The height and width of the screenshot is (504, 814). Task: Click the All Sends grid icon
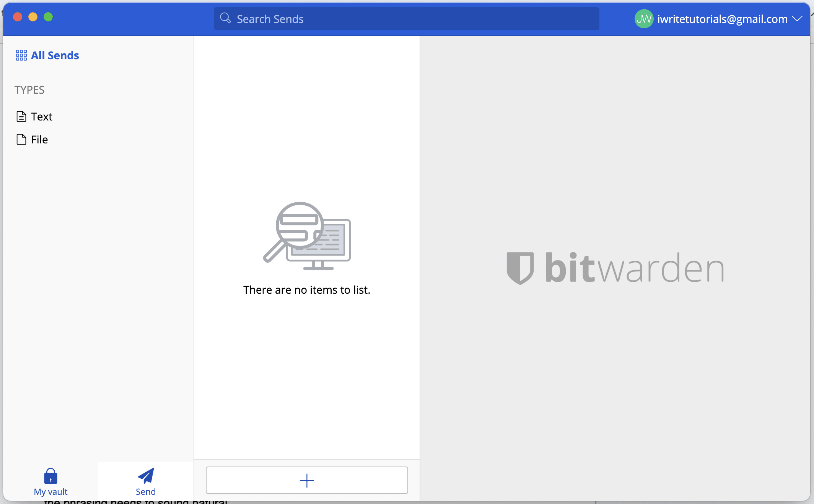pos(20,55)
